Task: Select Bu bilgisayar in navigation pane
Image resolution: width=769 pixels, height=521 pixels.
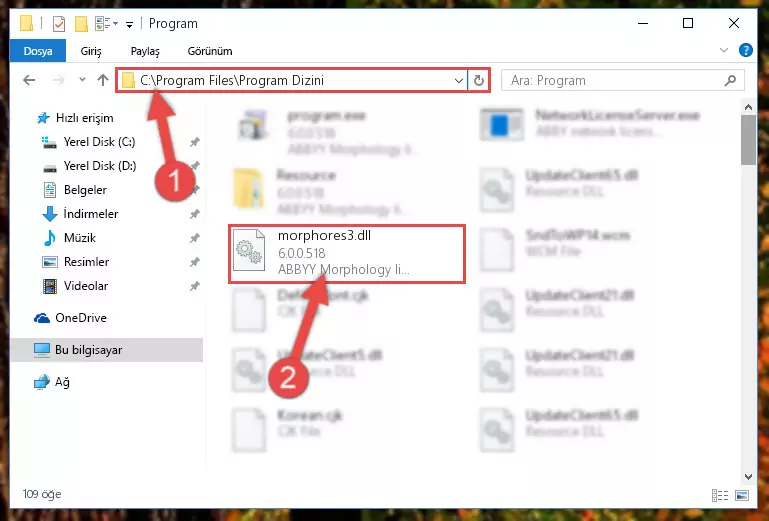Action: tap(106, 350)
